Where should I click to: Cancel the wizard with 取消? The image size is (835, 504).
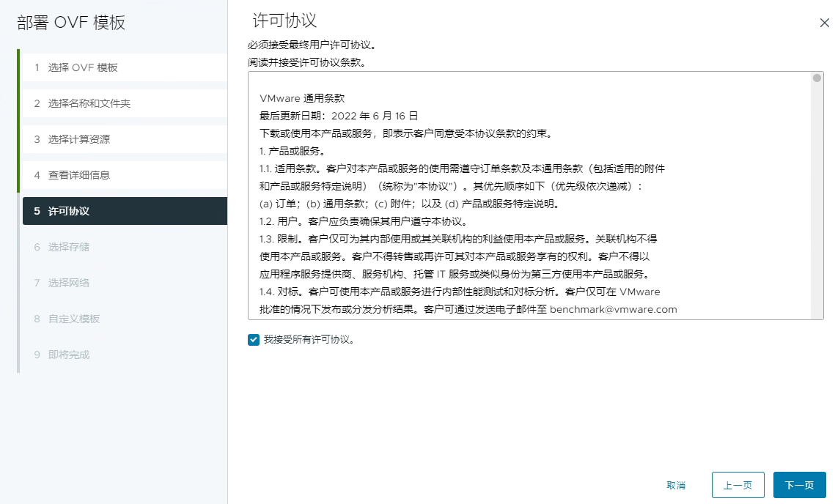[676, 485]
